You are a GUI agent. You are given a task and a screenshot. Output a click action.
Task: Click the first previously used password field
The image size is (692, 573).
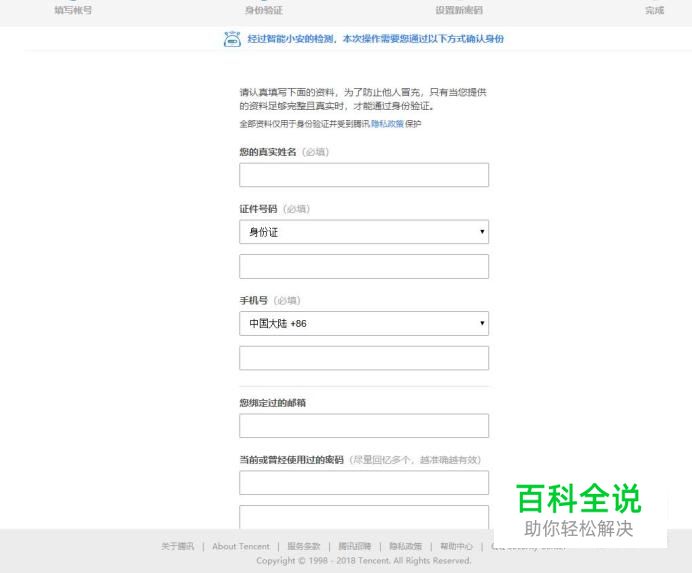[x=364, y=483]
